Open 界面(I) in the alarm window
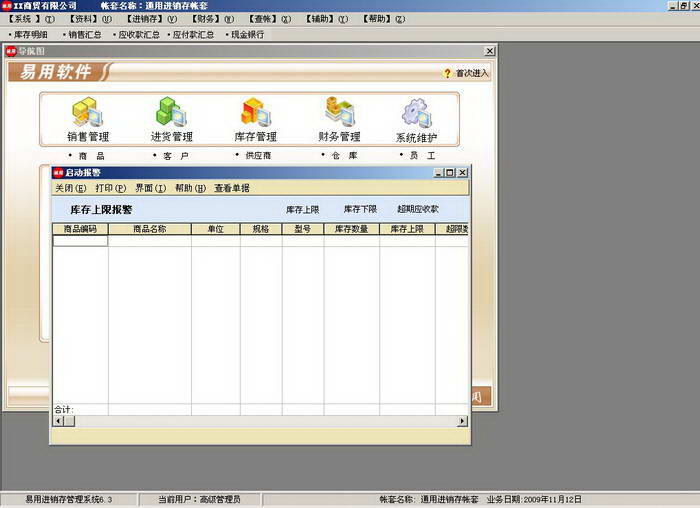Viewport: 700px width, 508px height. (x=150, y=188)
